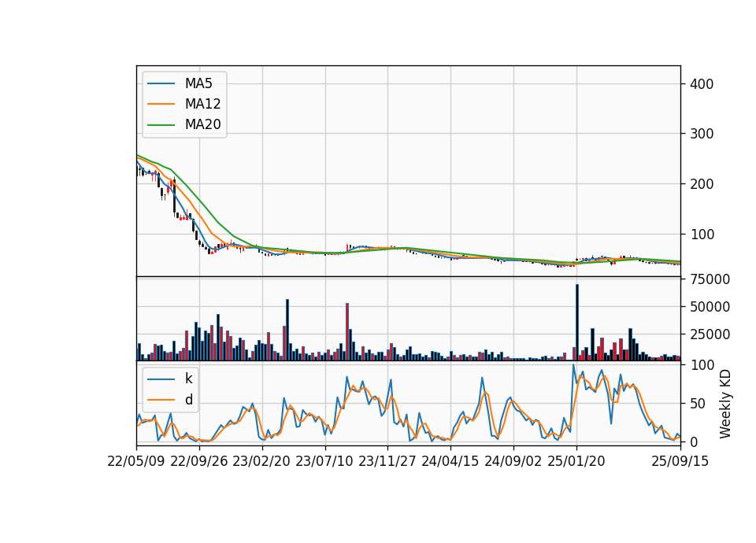Viewport: 756px width, 543px height.
Task: Click the blue MA5 legend line swatch
Action: tap(161, 83)
